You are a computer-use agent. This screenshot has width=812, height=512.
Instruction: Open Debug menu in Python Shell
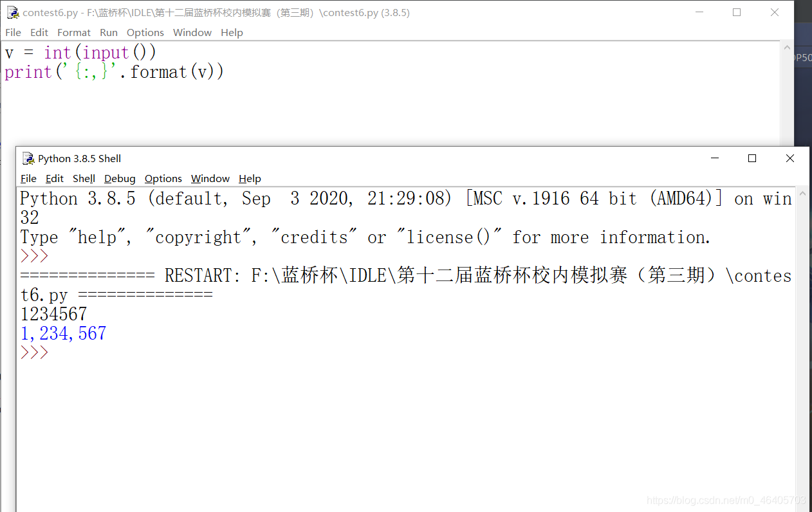point(120,178)
